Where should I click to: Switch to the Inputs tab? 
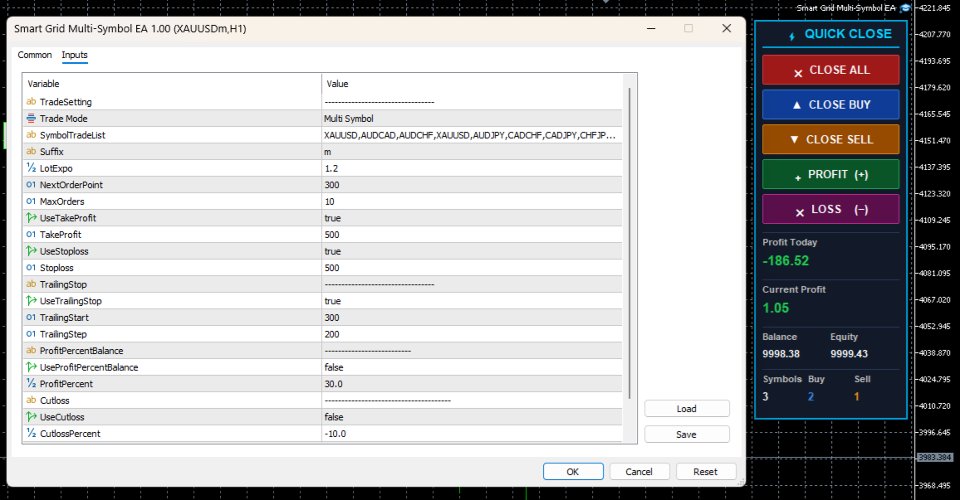click(x=75, y=54)
